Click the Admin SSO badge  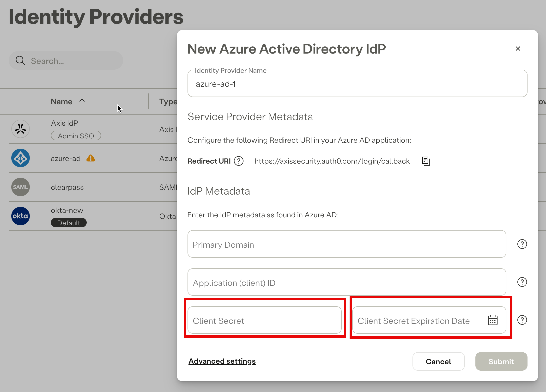point(76,136)
